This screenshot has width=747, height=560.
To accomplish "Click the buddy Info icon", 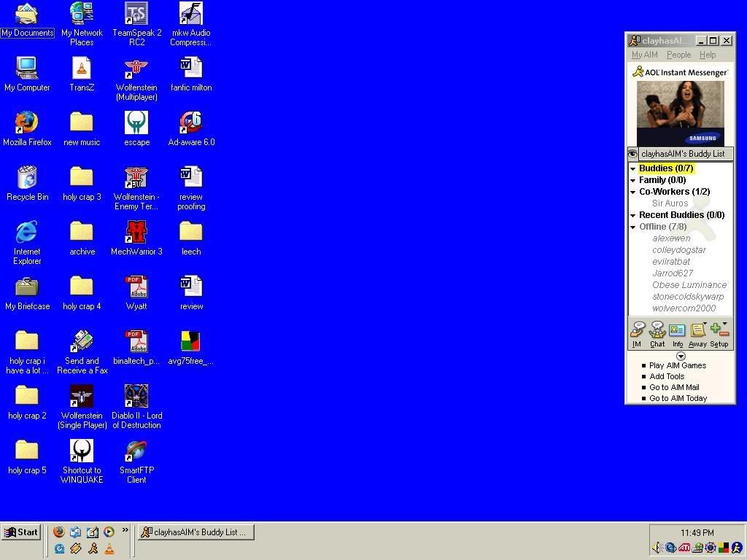I will click(x=677, y=334).
